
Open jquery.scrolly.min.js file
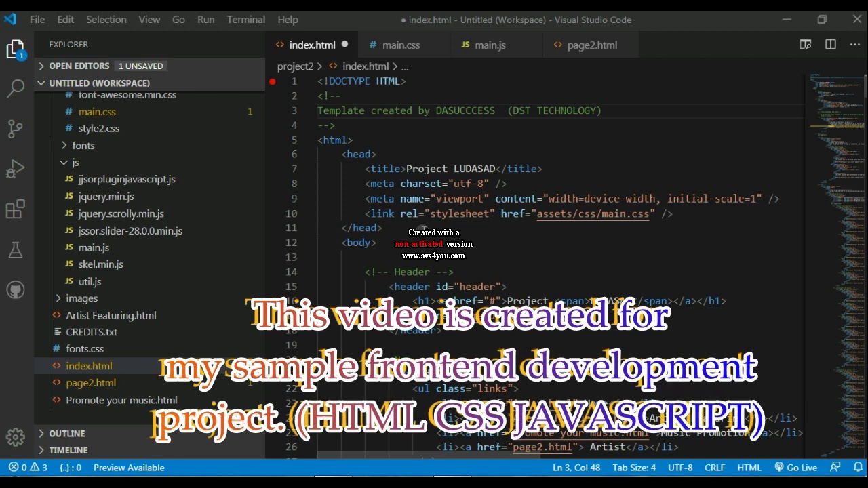121,213
